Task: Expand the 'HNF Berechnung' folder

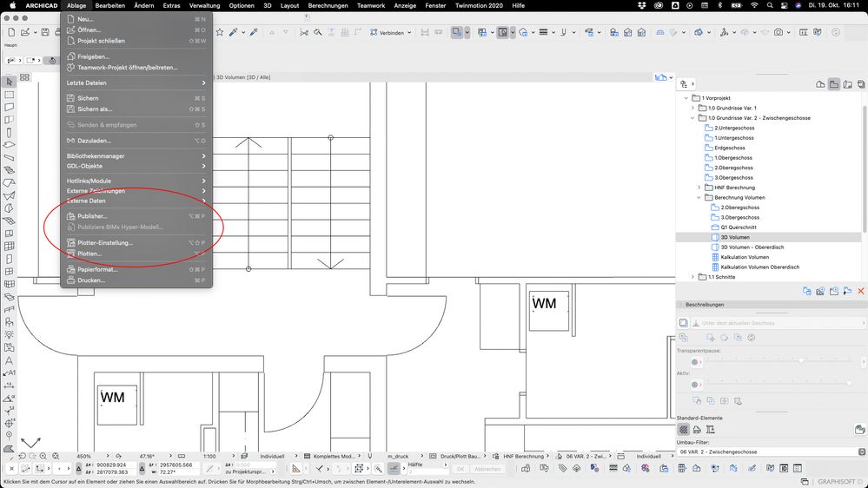Action: click(699, 188)
